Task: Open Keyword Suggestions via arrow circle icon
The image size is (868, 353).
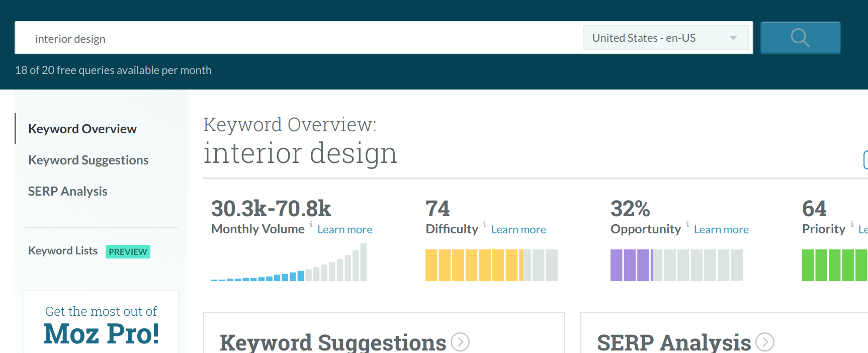Action: pos(460,342)
